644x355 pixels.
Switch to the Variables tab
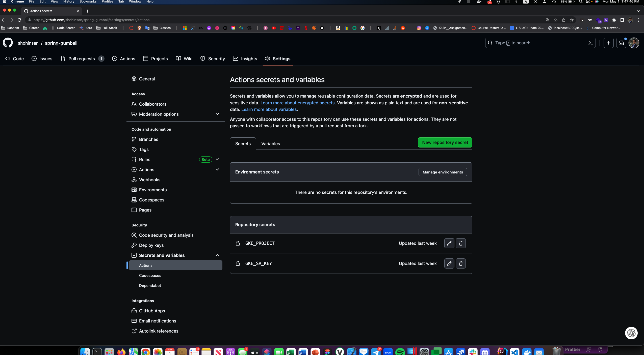pyautogui.click(x=270, y=144)
